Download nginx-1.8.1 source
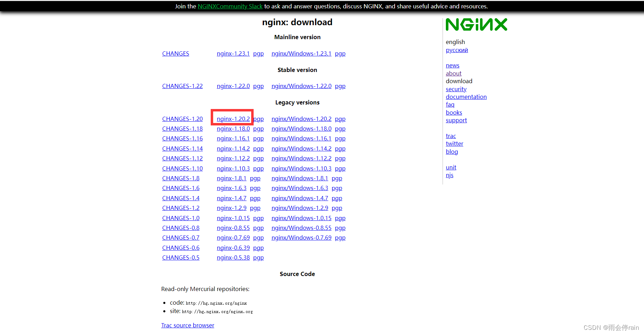The image size is (644, 334). click(232, 178)
